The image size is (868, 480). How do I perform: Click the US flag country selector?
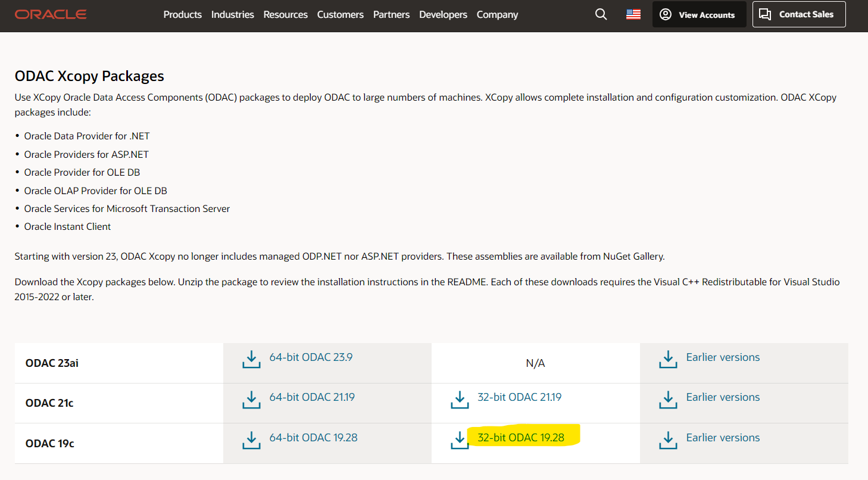(x=633, y=14)
